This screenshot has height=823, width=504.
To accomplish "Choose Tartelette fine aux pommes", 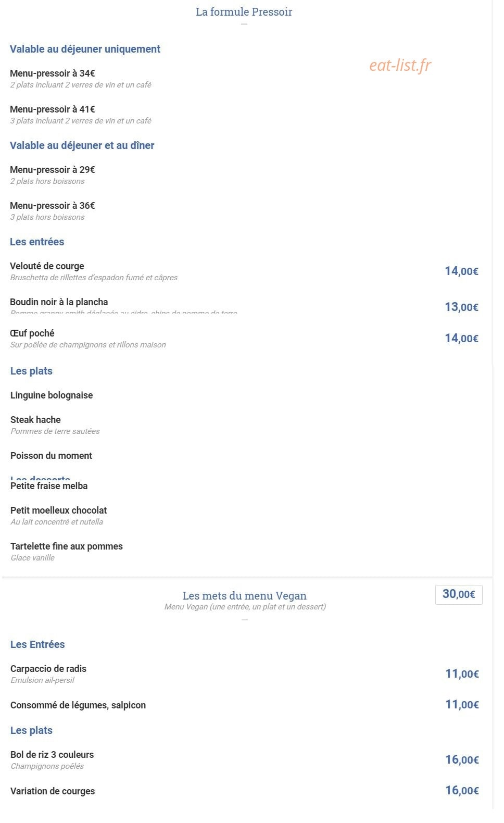I will click(67, 546).
